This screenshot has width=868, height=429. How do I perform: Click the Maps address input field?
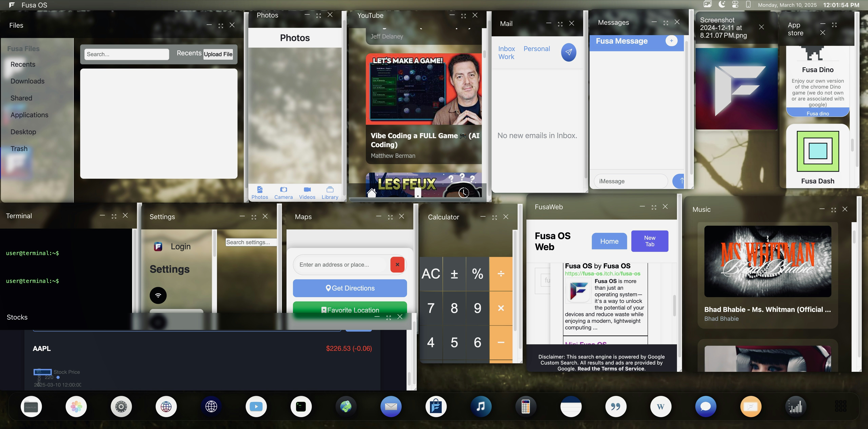pyautogui.click(x=341, y=265)
